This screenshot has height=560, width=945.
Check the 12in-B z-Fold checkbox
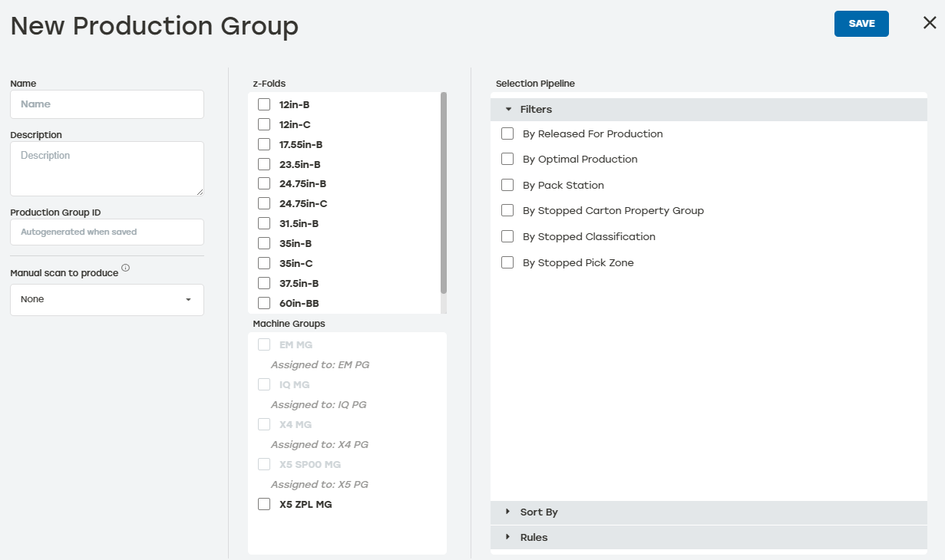click(264, 104)
